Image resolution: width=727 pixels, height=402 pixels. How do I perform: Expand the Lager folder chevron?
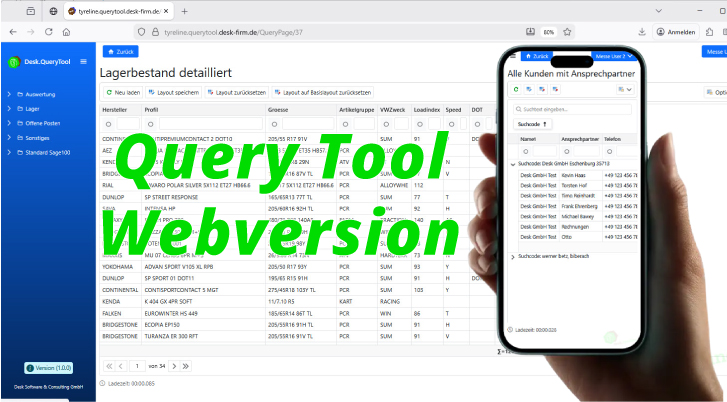(9, 108)
